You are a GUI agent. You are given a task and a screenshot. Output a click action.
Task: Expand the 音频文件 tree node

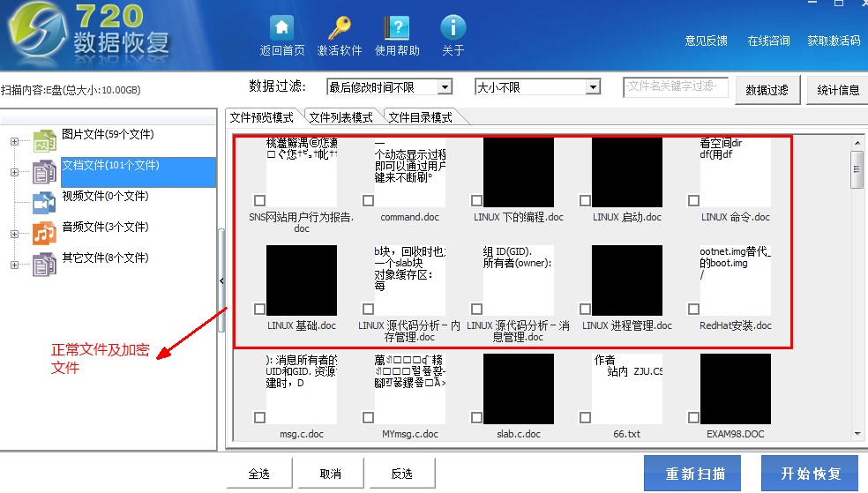point(14,234)
